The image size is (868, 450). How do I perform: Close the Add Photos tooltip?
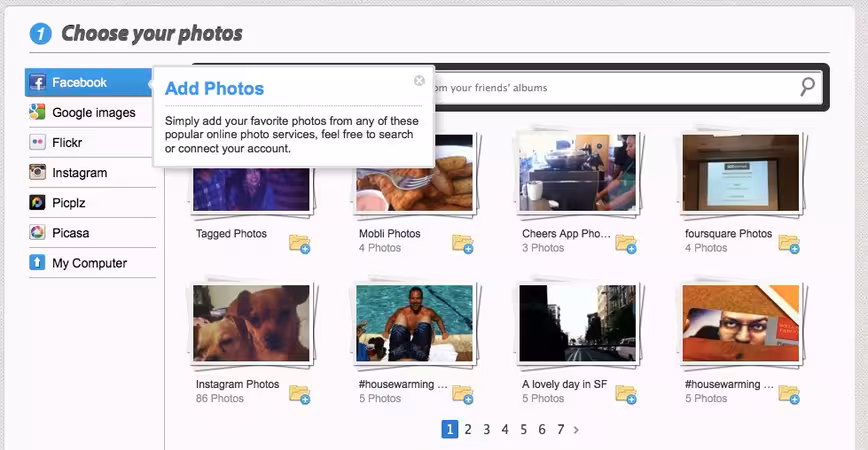click(x=420, y=81)
